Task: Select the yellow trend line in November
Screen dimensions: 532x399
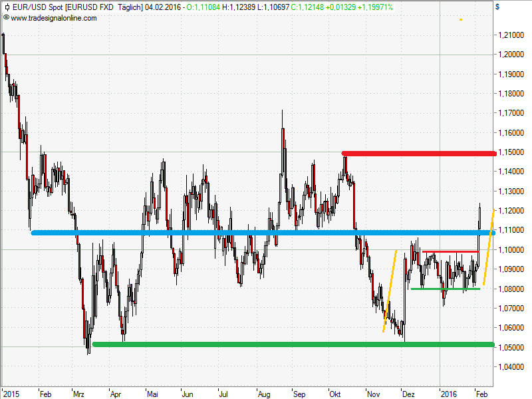Action: pyautogui.click(x=390, y=291)
